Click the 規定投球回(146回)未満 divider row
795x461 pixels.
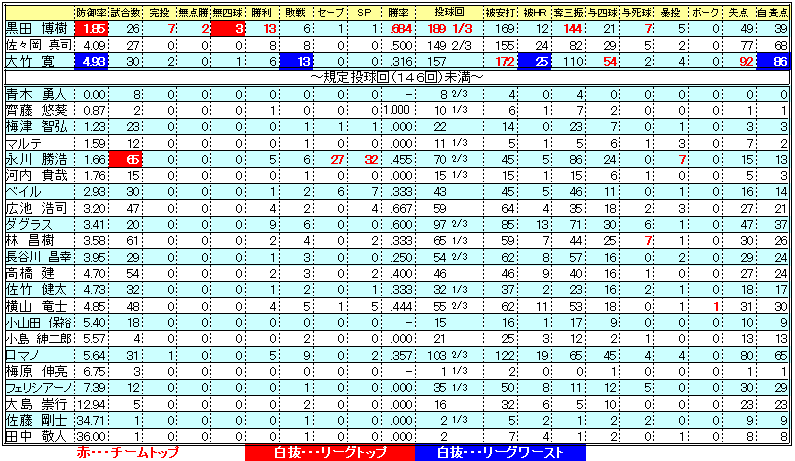(x=397, y=77)
